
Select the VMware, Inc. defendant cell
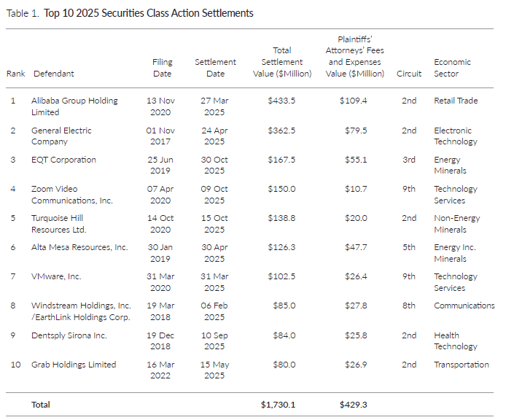point(56,276)
